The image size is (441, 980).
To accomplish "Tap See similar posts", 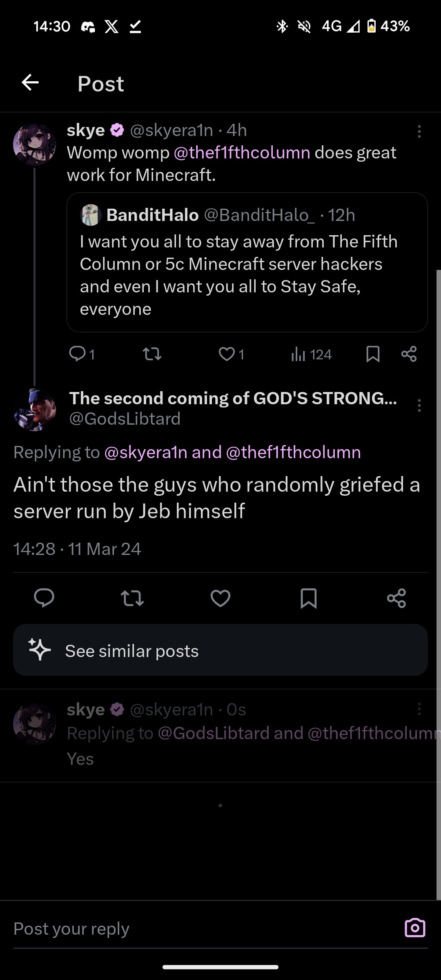I will click(x=220, y=650).
